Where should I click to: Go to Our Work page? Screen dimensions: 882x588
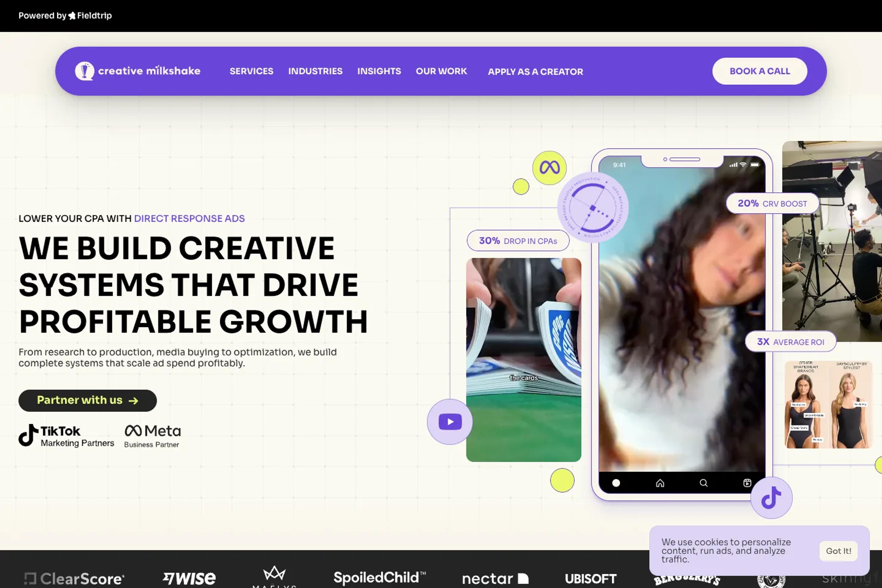[x=441, y=71]
